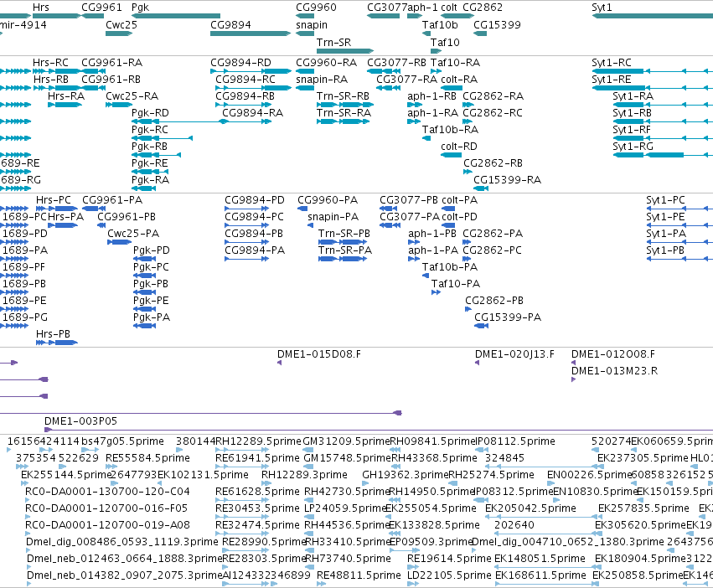
Task: Click EST label EK205042.5prime
Action: (530, 508)
